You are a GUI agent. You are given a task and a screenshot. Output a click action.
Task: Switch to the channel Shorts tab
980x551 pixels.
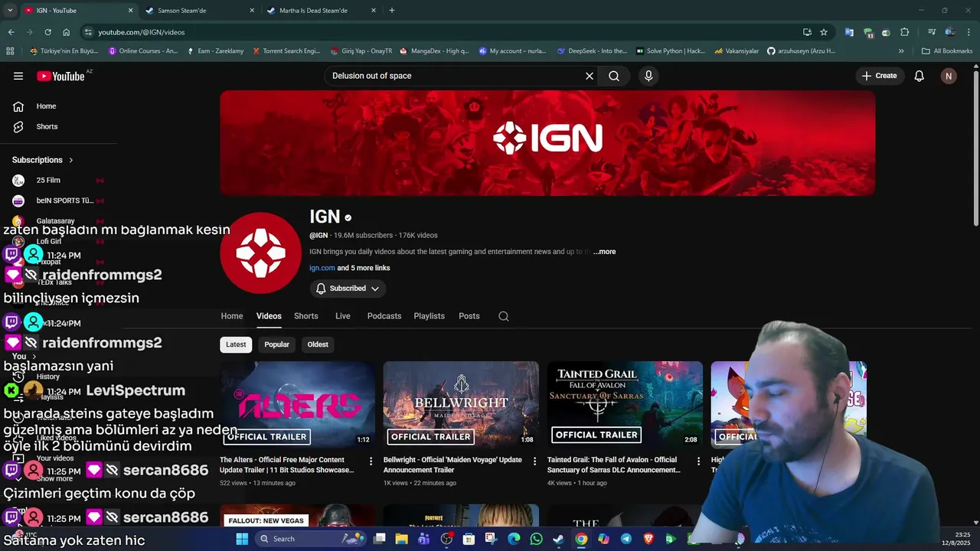(x=306, y=316)
